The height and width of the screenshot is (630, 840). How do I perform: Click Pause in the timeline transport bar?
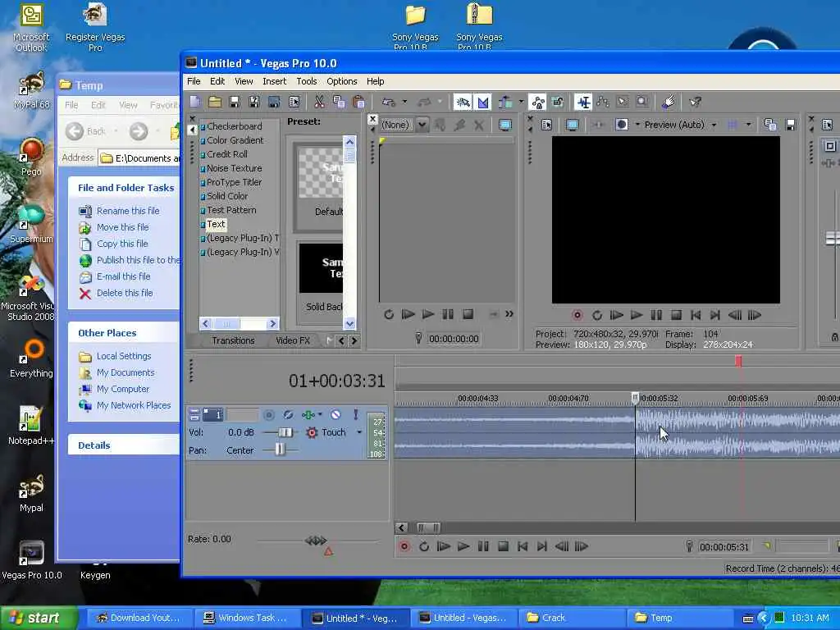click(x=483, y=546)
